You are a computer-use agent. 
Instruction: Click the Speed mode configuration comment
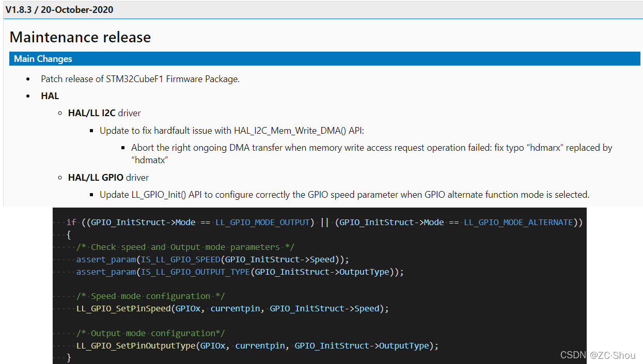[150, 296]
